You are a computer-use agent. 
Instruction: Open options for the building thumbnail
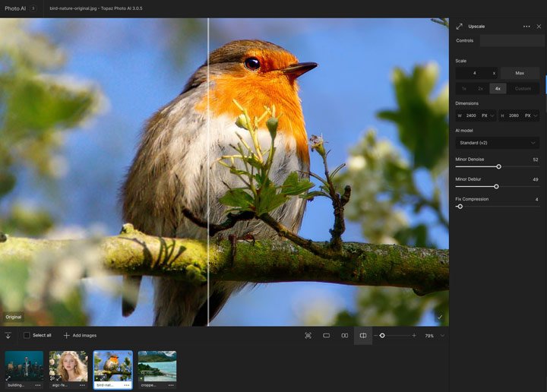point(37,385)
